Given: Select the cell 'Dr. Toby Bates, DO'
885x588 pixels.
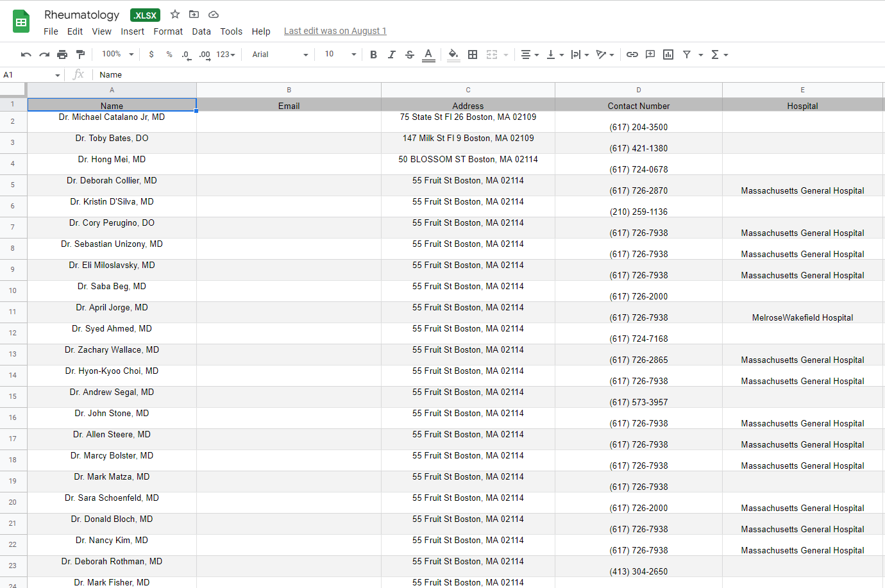Looking at the screenshot, I should tap(112, 143).
